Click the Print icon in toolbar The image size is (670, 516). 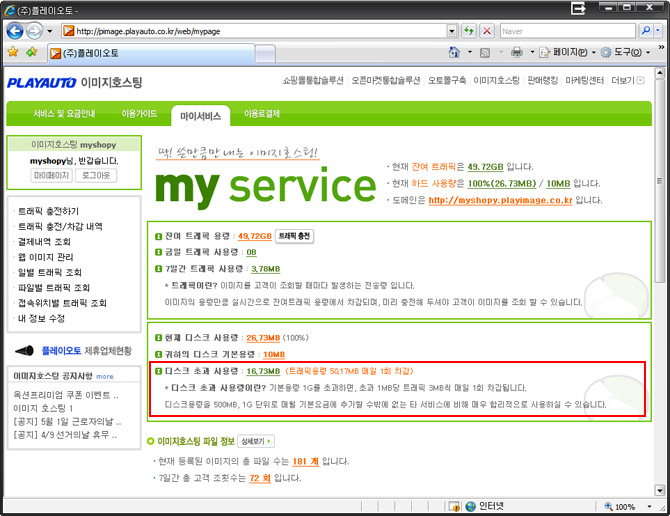click(518, 52)
